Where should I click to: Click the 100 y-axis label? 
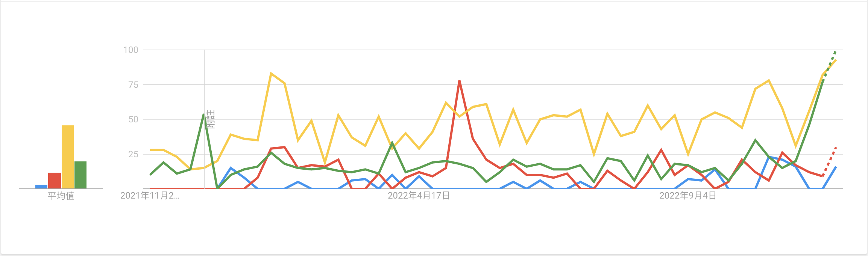pos(131,50)
